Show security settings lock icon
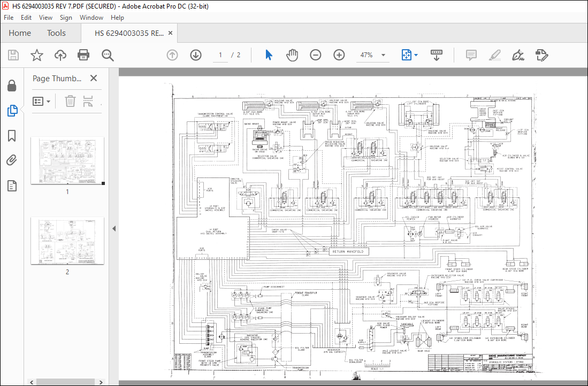This screenshot has width=588, height=386. coord(12,86)
